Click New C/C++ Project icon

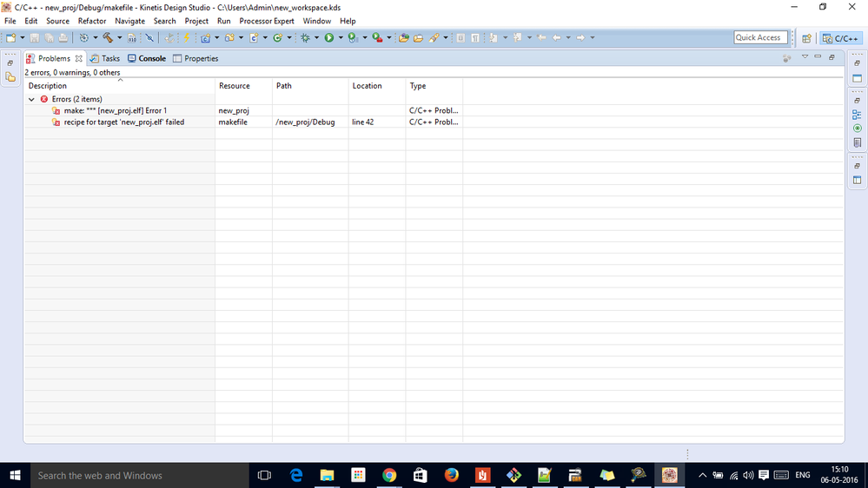pyautogui.click(x=205, y=37)
